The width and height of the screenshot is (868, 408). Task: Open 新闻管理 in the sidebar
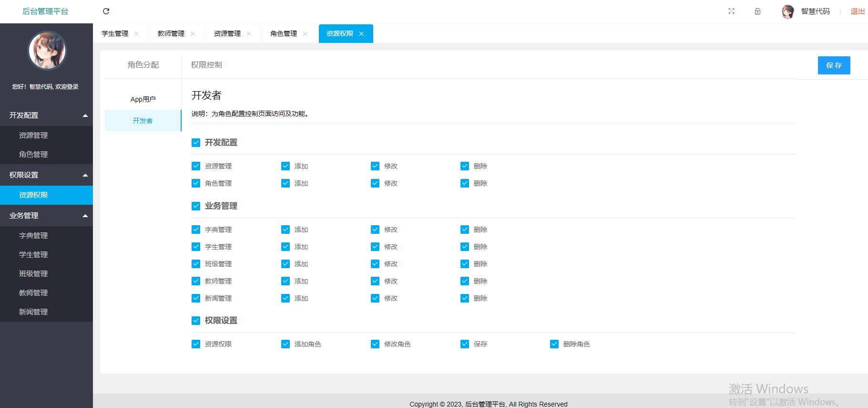[33, 312]
